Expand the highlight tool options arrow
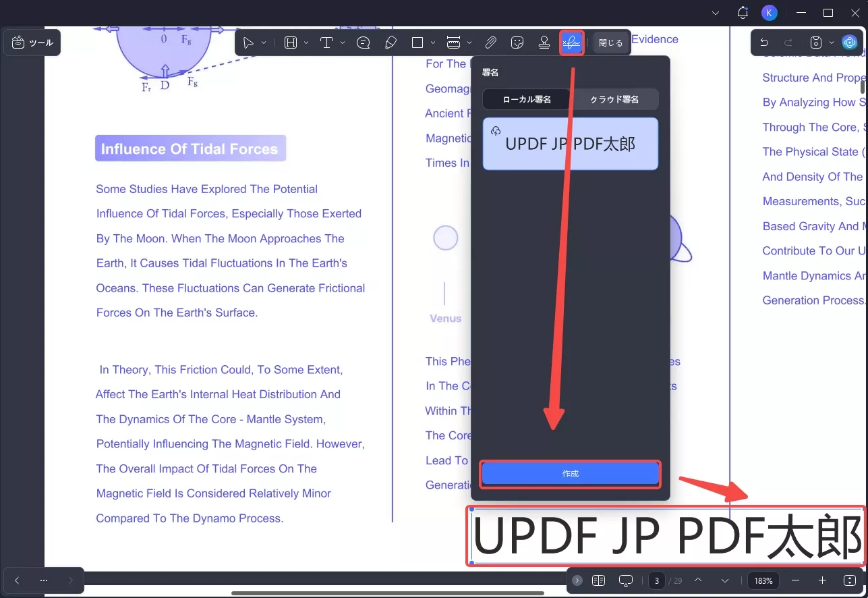 click(306, 43)
